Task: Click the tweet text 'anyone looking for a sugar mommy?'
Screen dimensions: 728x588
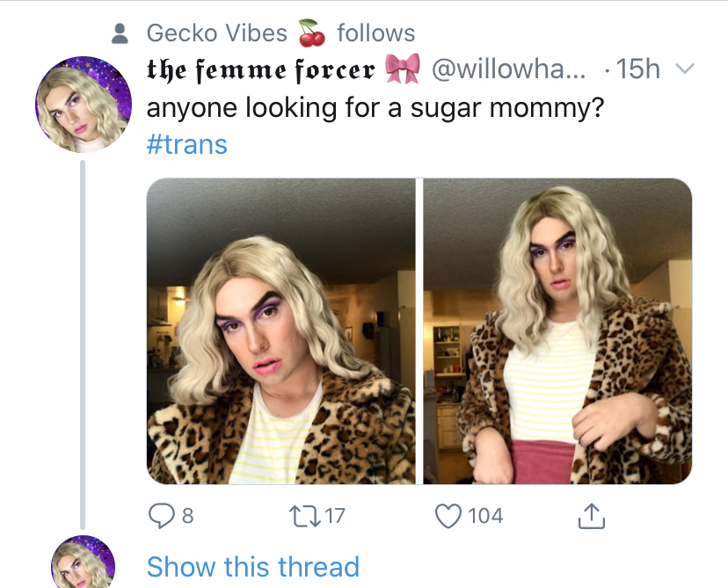Action: pyautogui.click(x=375, y=108)
